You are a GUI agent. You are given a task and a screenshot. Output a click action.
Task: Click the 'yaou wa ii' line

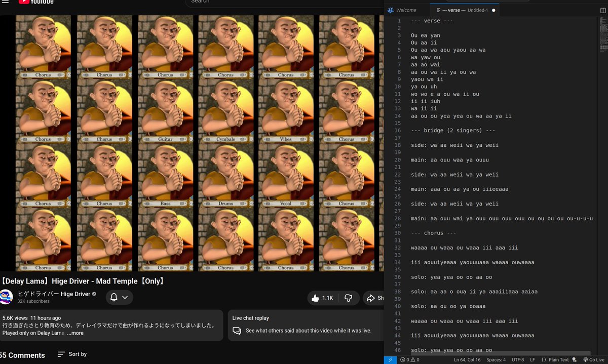[427, 79]
